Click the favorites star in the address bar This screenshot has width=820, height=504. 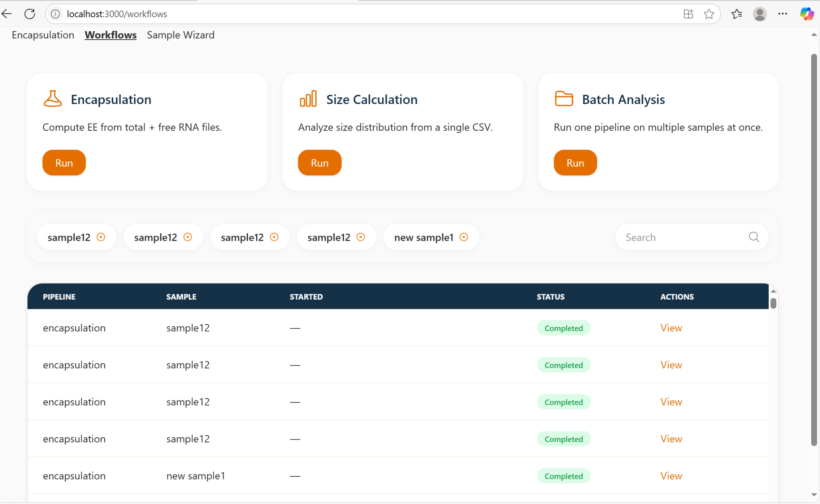[x=709, y=14]
